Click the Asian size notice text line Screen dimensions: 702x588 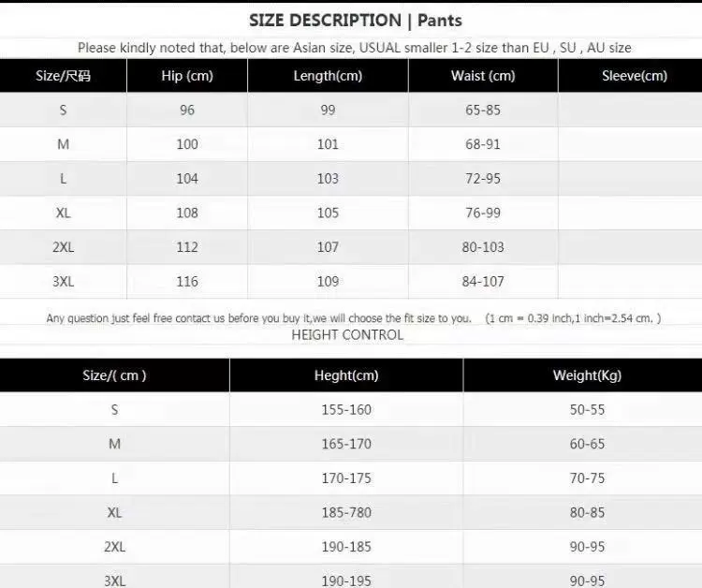point(354,47)
